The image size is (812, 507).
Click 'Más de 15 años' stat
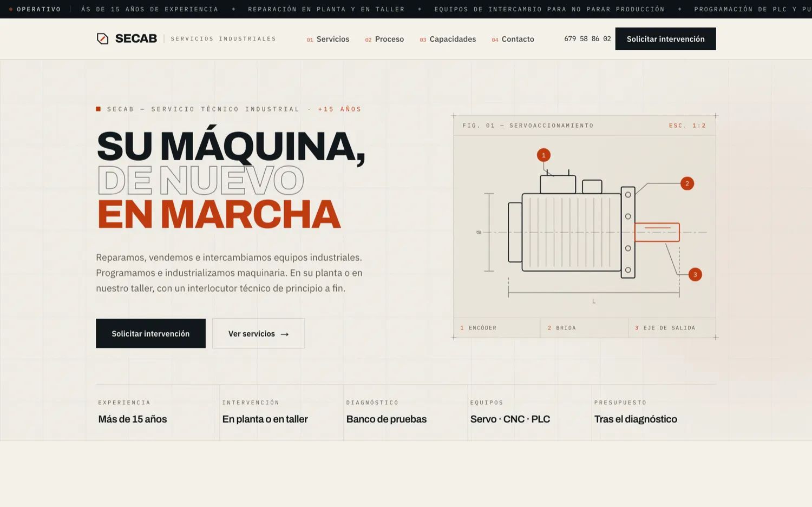pyautogui.click(x=133, y=419)
